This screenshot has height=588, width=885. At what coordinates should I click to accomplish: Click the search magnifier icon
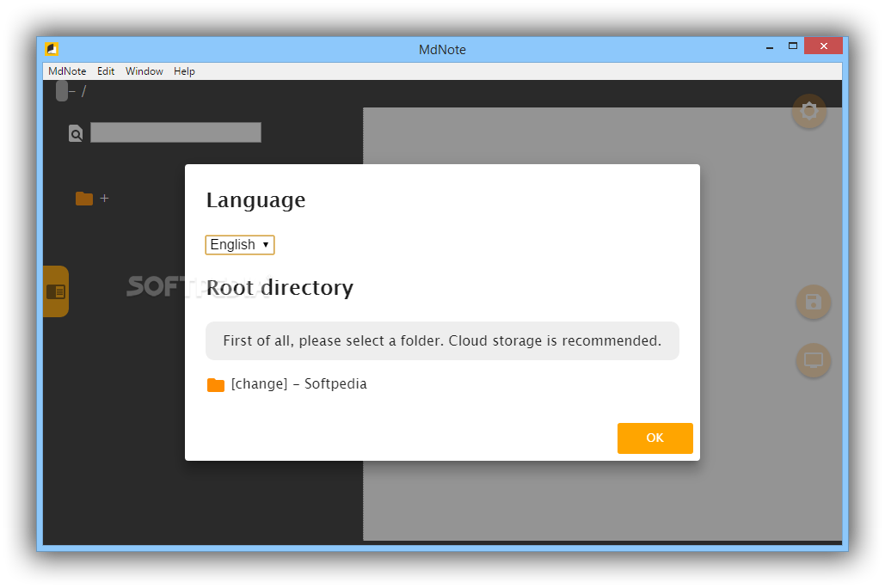[76, 133]
